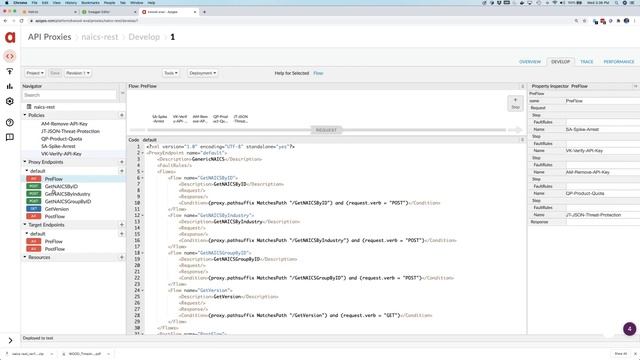Click the AM-Remove-API-Key step in flow
The height and width of the screenshot is (360, 640).
pyautogui.click(x=200, y=119)
